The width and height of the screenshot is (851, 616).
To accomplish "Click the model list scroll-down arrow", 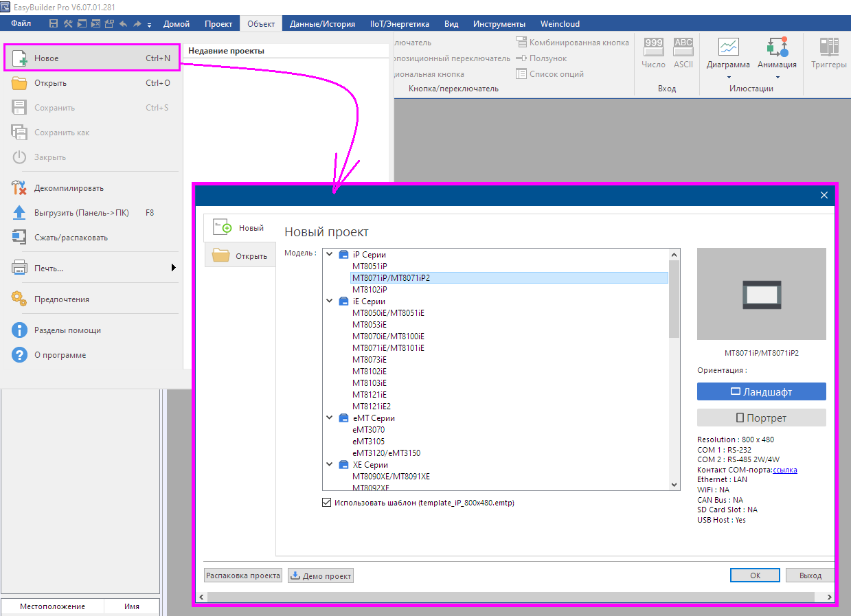I will coord(674,485).
